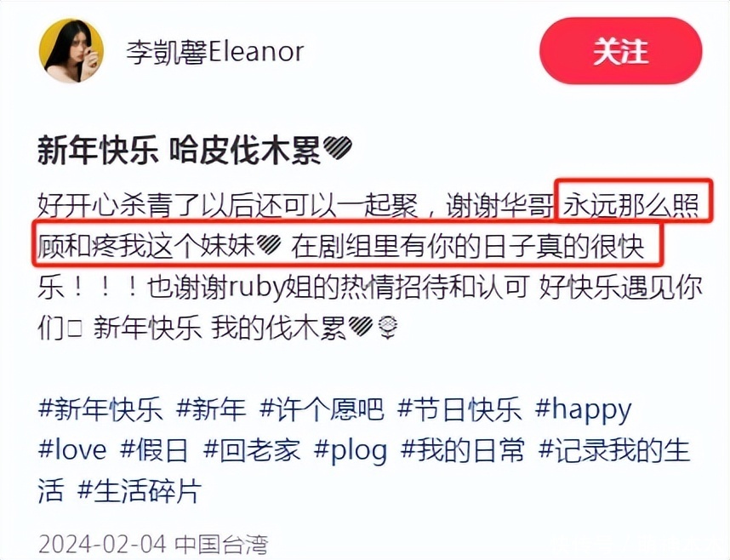The image size is (730, 560).
Task: Open hashtag #happy
Action: pyautogui.click(x=584, y=410)
